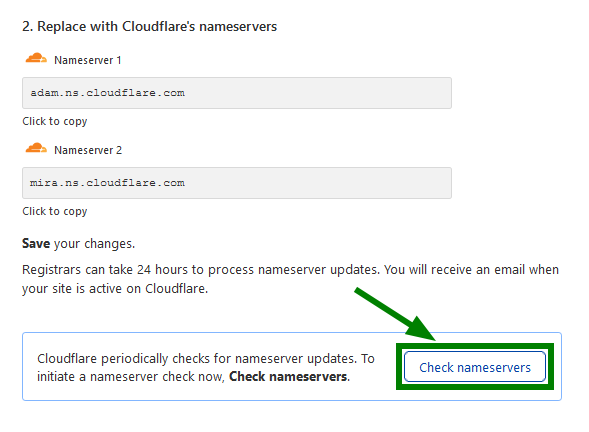Click 'initiate a nameserver check now' text

[131, 376]
